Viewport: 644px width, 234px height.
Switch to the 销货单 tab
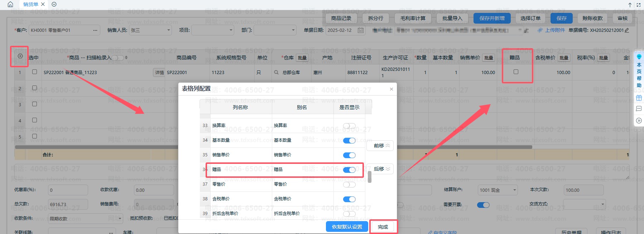pyautogui.click(x=30, y=4)
